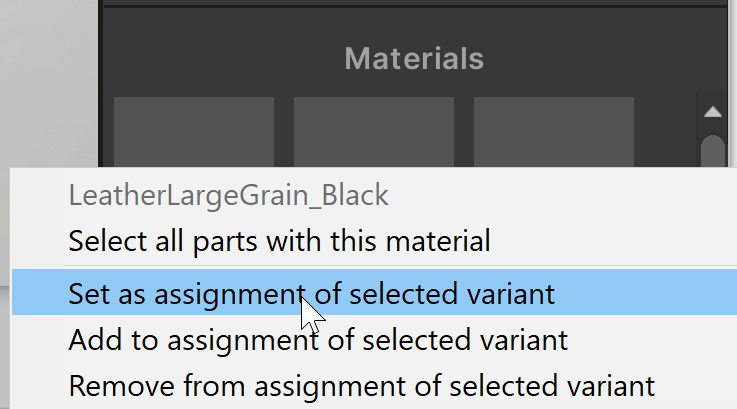This screenshot has height=409, width=737.
Task: Click the gap between middle and third thumbnails
Action: click(x=464, y=130)
